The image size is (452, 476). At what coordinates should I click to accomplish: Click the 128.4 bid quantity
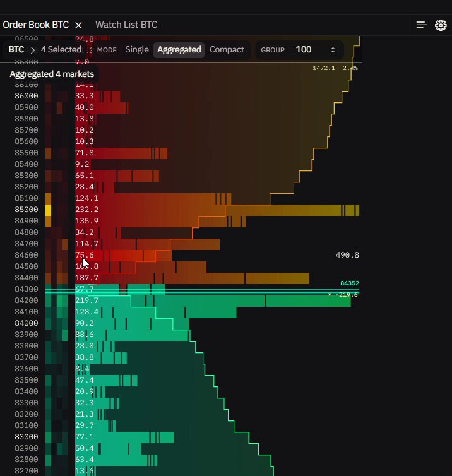(x=87, y=312)
